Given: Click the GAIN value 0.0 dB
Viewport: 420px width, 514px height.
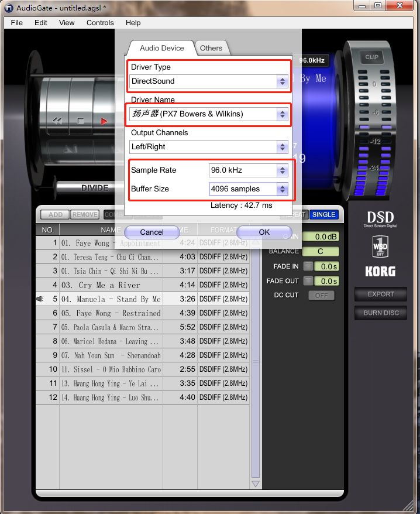Looking at the screenshot, I should [321, 237].
